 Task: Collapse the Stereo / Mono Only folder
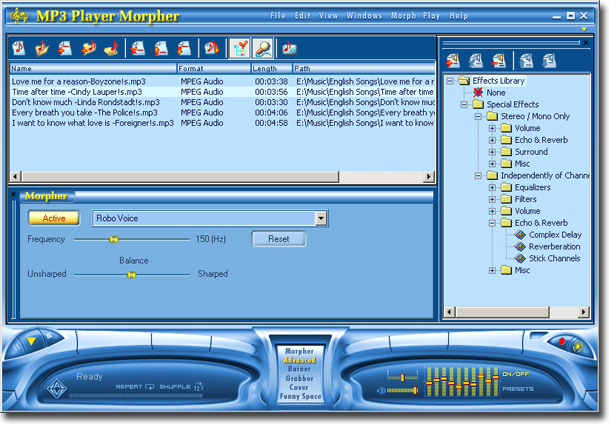(x=478, y=116)
